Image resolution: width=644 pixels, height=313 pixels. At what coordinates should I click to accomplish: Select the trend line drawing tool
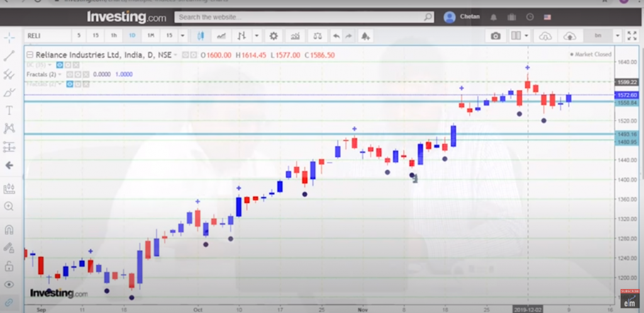click(9, 56)
